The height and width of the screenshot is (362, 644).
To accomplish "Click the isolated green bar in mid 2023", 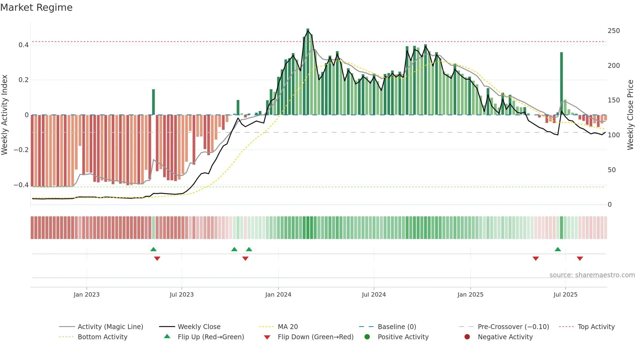I will (x=153, y=102).
